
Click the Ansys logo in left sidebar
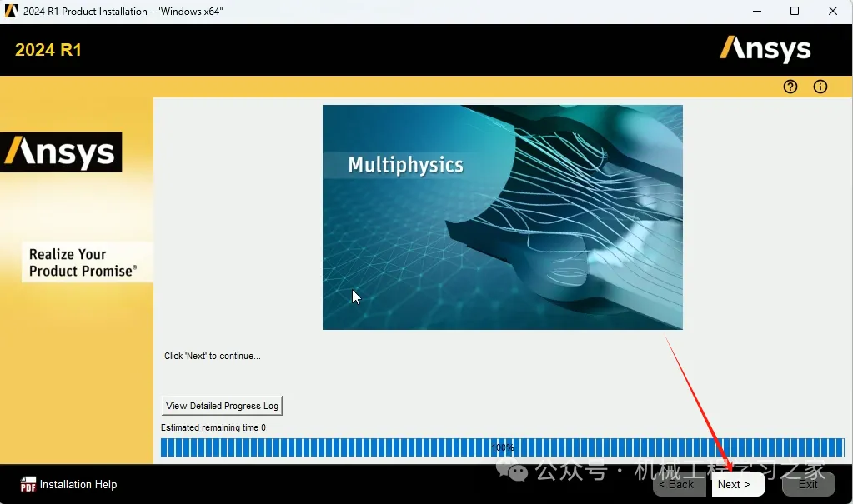[x=61, y=152]
